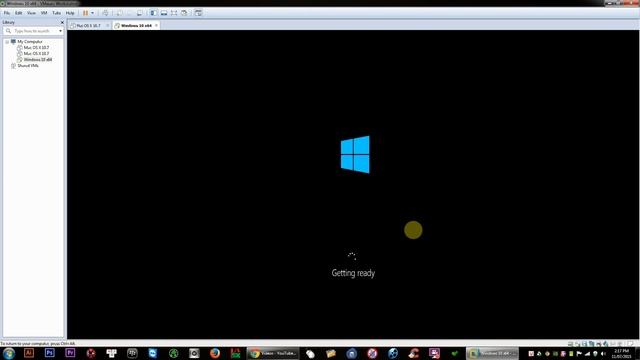Screen dimensions: 640x360
Task: Switch to the Chrome YouTube taskbar window
Action: [273, 353]
